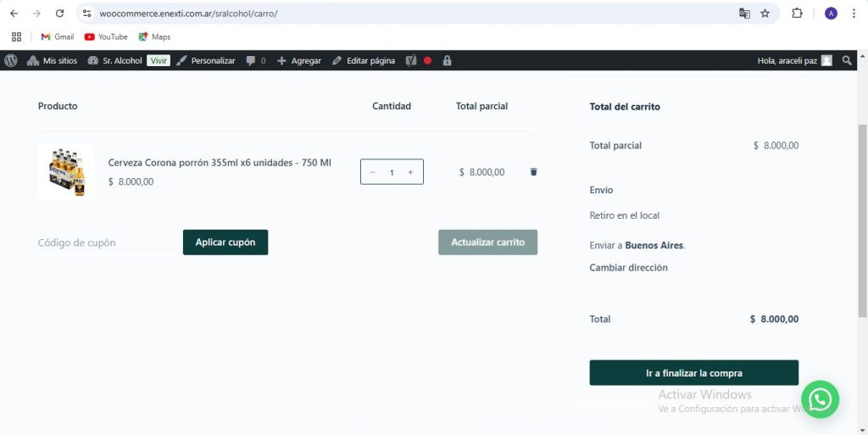This screenshot has width=868, height=435.
Task: Open the Chrome three-dot menu
Action: (x=854, y=14)
